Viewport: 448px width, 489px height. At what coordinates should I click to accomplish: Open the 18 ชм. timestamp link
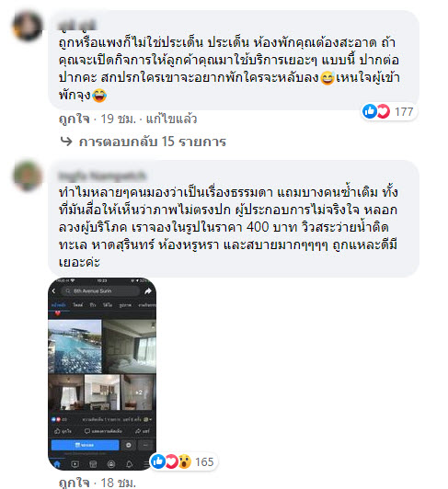coord(118,483)
